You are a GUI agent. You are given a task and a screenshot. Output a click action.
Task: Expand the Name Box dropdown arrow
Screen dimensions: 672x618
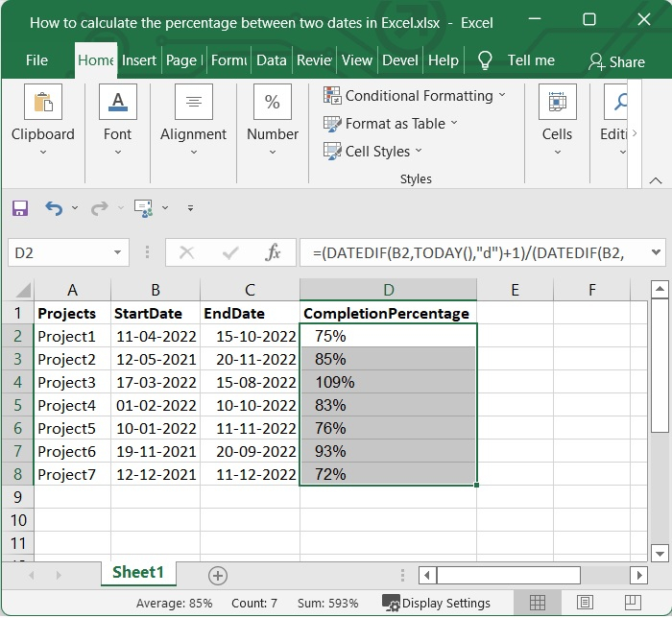coord(117,253)
